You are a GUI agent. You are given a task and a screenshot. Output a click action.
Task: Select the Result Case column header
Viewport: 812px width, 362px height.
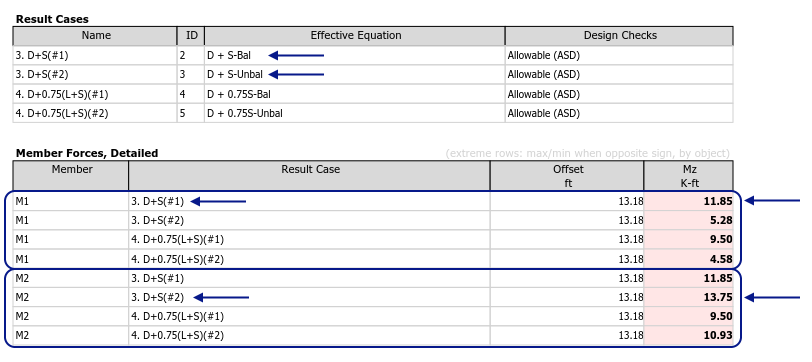[310, 176]
